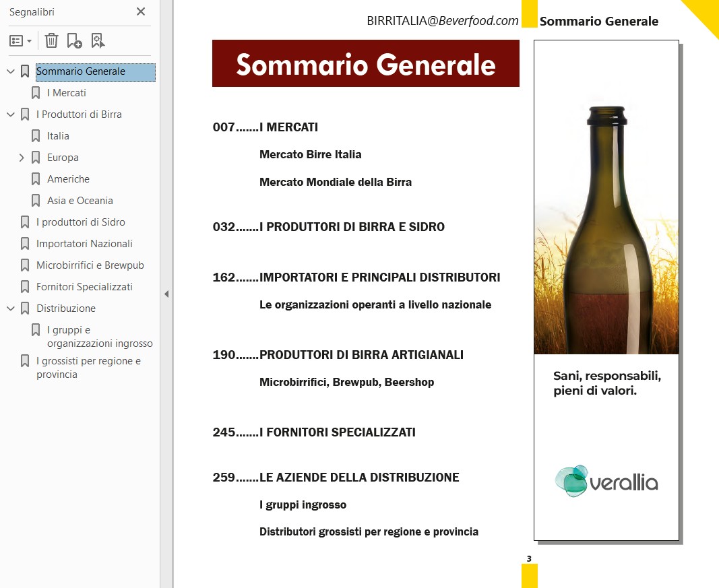
Task: Collapse the I Produttori di Birra bookmark
Action: click(x=10, y=115)
